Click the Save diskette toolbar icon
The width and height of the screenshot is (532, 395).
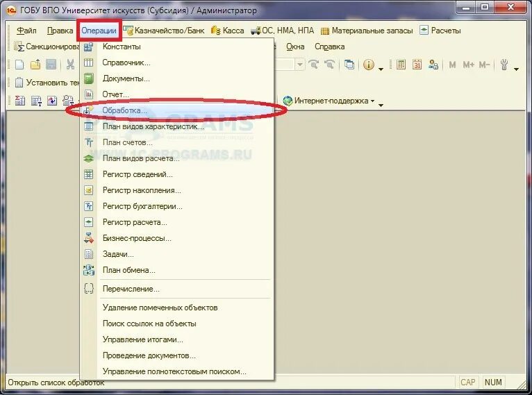click(x=51, y=65)
